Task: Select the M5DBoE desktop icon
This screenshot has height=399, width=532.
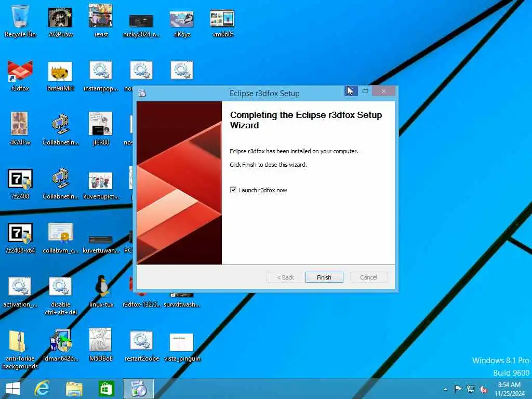Action: 101,345
